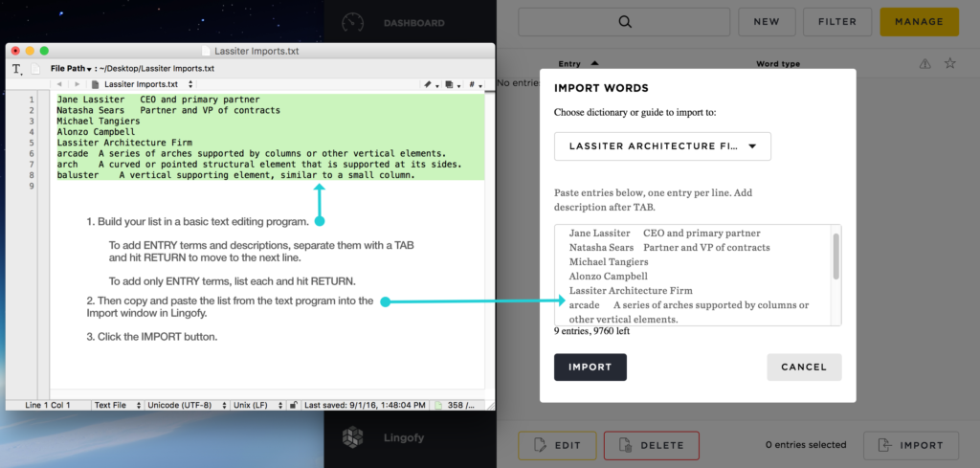Open the marker pen menu in navigation bar
Viewport: 980px width, 468px height.
[430, 83]
